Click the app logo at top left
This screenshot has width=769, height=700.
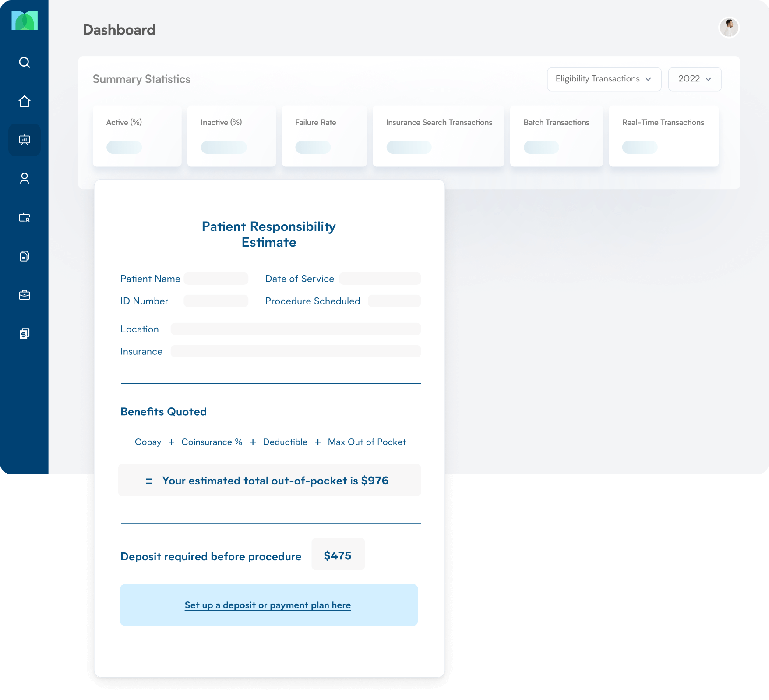[24, 20]
